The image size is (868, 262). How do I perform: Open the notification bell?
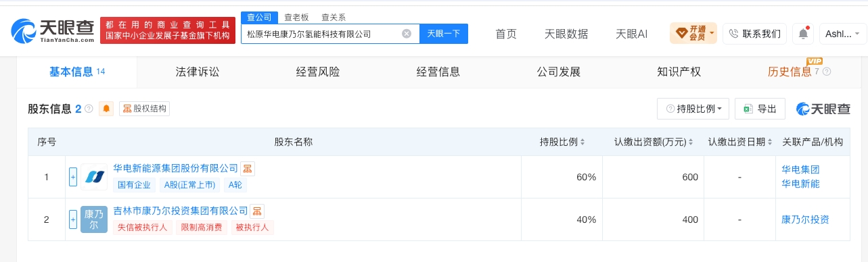(x=803, y=33)
